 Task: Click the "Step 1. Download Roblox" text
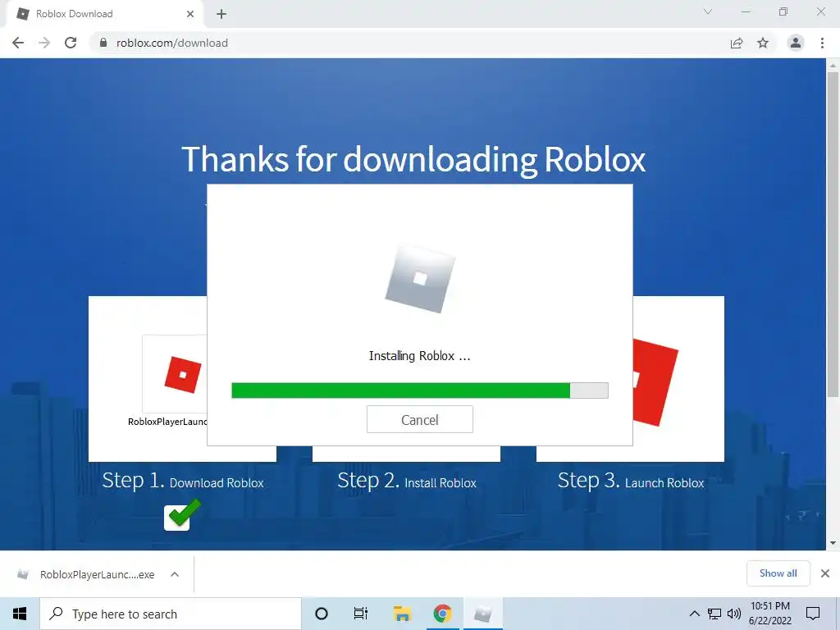(183, 481)
